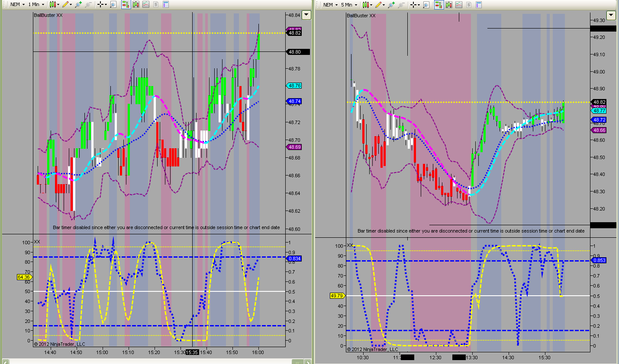Click the yellow 64.36 indicator value marker
Screen dimensions: 619x364
24,277
